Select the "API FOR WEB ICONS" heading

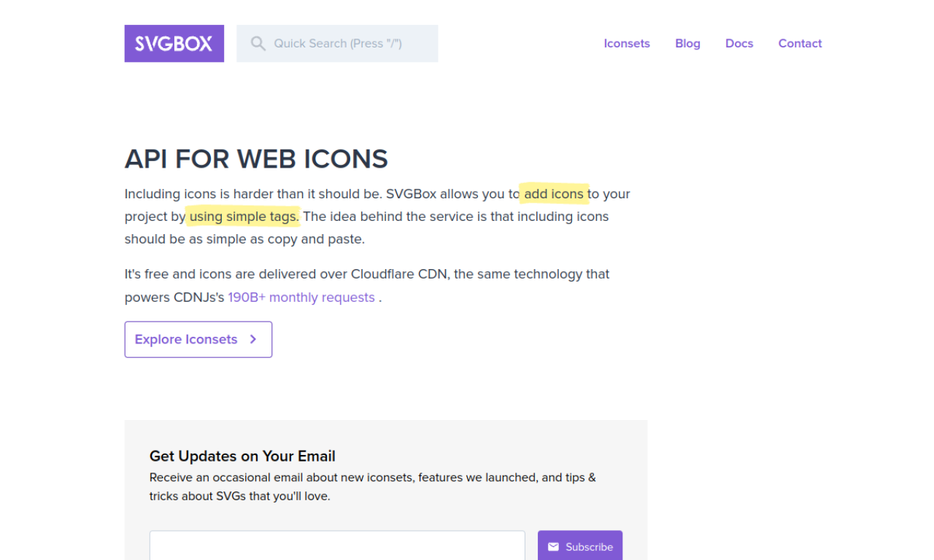[x=256, y=158]
